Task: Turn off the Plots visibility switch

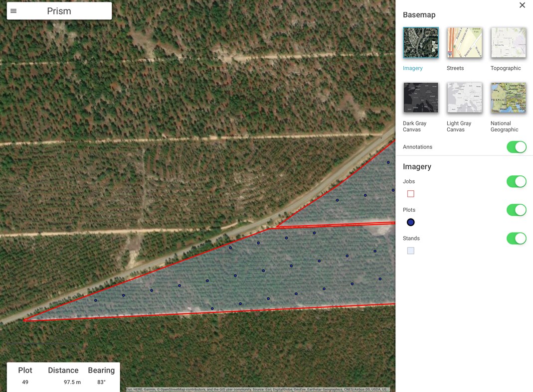Action: (x=517, y=210)
